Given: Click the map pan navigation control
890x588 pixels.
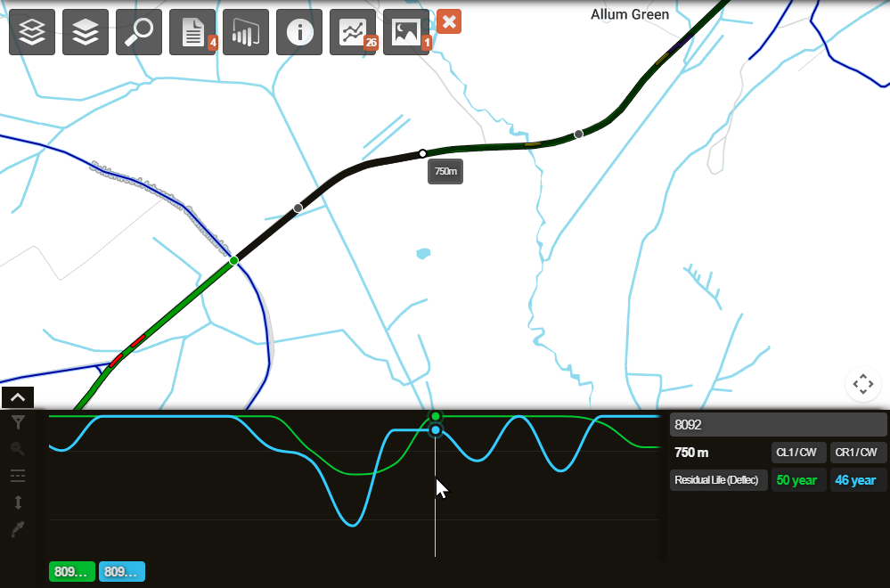Looking at the screenshot, I should [862, 385].
